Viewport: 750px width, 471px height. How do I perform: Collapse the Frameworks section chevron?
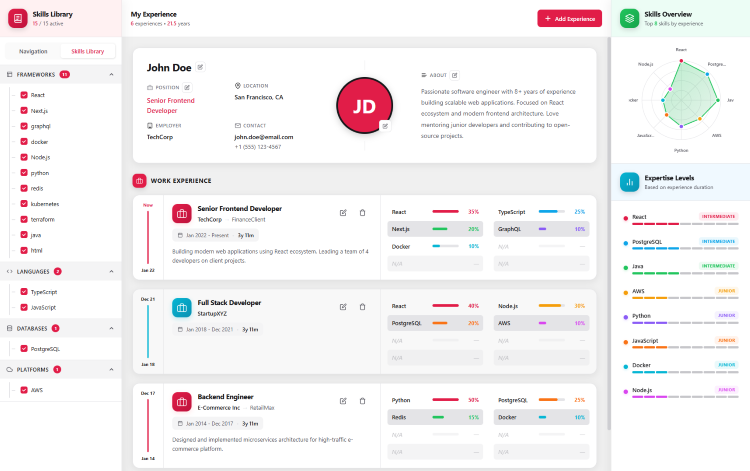coord(111,75)
